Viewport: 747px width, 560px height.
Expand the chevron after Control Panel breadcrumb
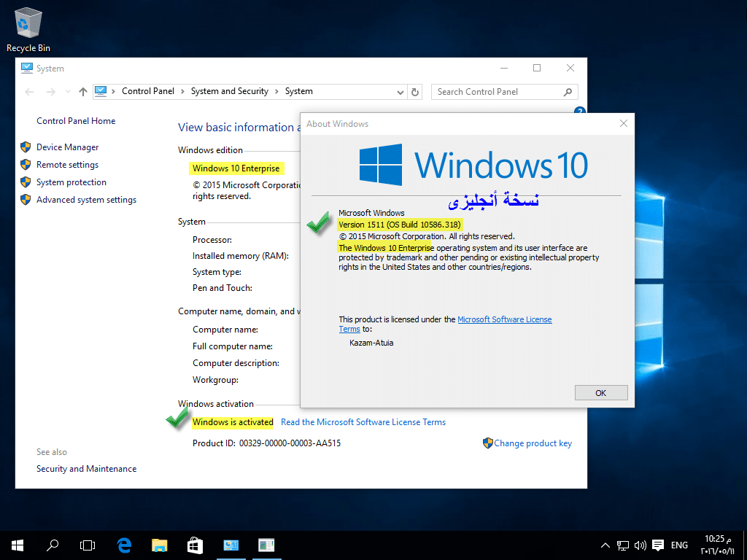[x=183, y=91]
